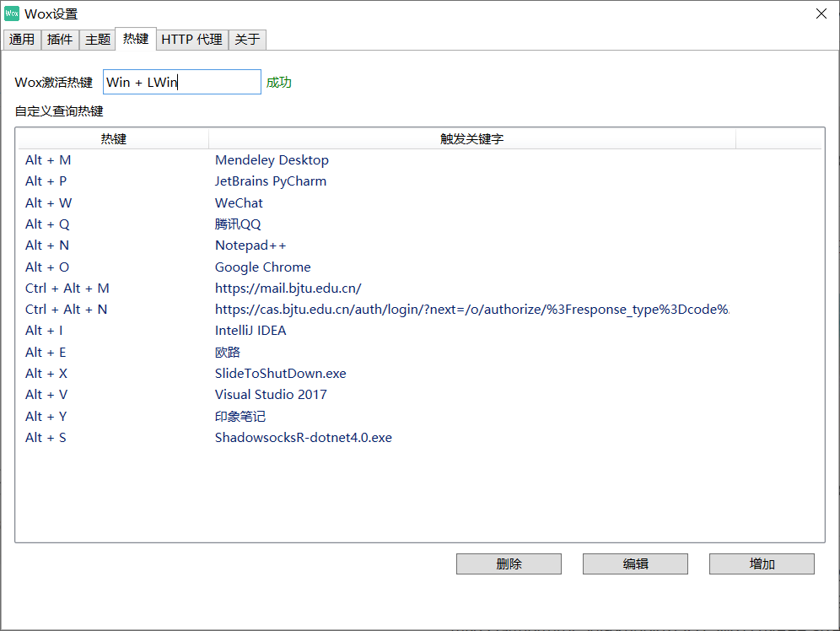Select the mail.bjtu.edu.cn URL entry

click(x=288, y=289)
